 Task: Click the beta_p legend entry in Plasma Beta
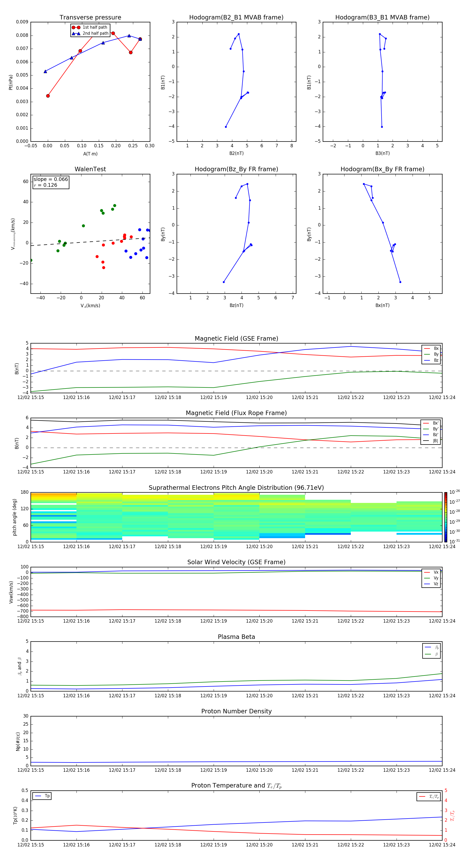point(431,647)
